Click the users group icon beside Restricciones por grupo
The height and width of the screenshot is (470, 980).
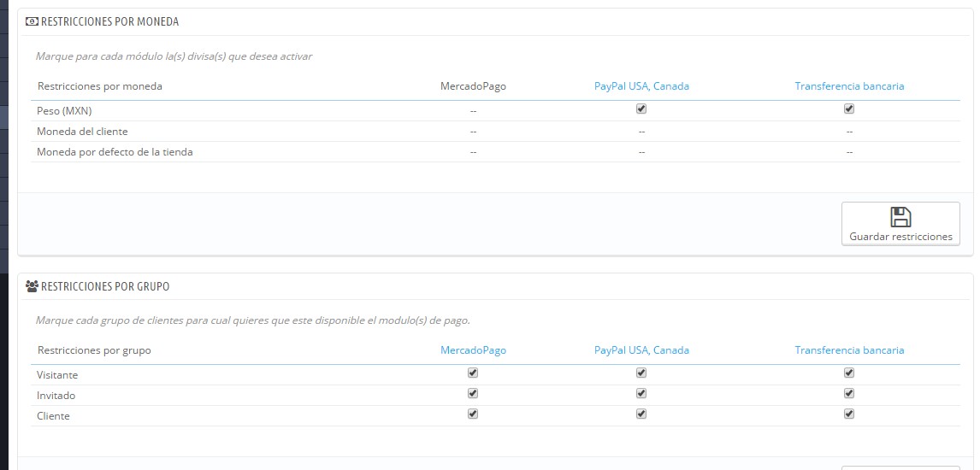point(32,286)
